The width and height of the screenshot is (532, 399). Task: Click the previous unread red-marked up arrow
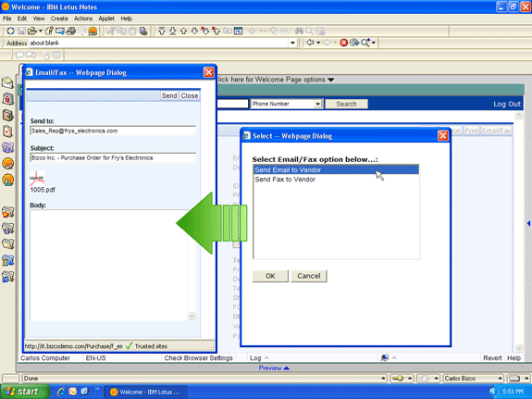pos(217,31)
